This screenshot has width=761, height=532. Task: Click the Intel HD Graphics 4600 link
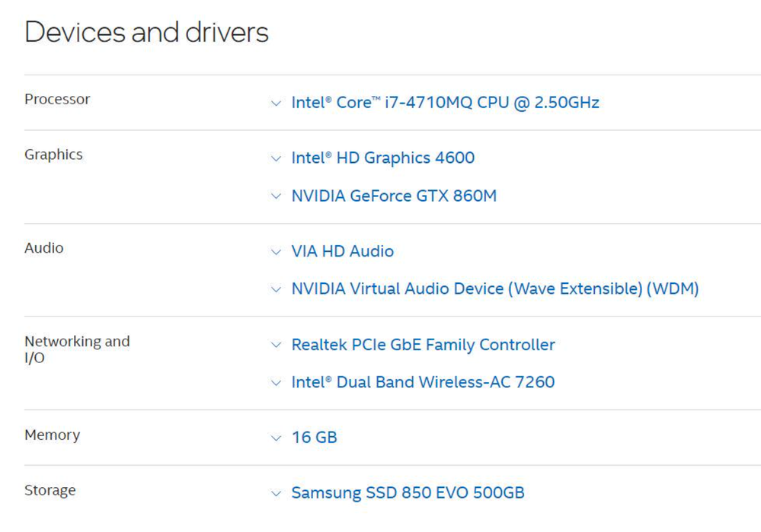coord(382,158)
